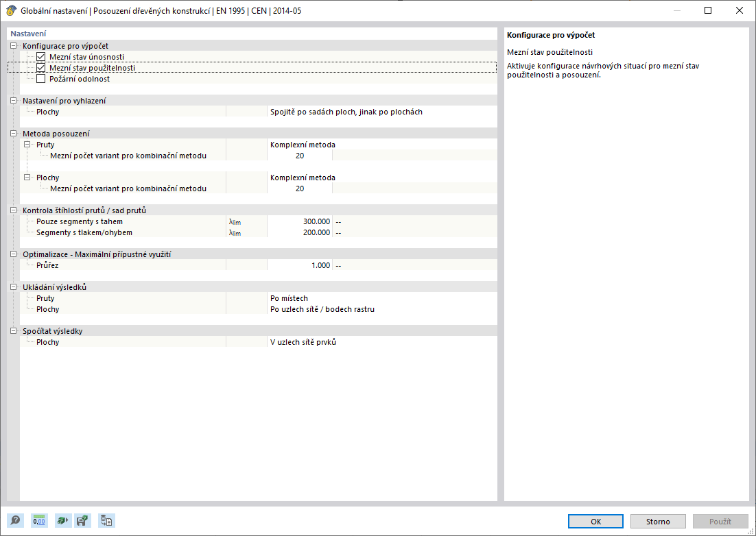This screenshot has height=536, width=756.
Task: Open Po místech results storage value
Action: pos(382,298)
